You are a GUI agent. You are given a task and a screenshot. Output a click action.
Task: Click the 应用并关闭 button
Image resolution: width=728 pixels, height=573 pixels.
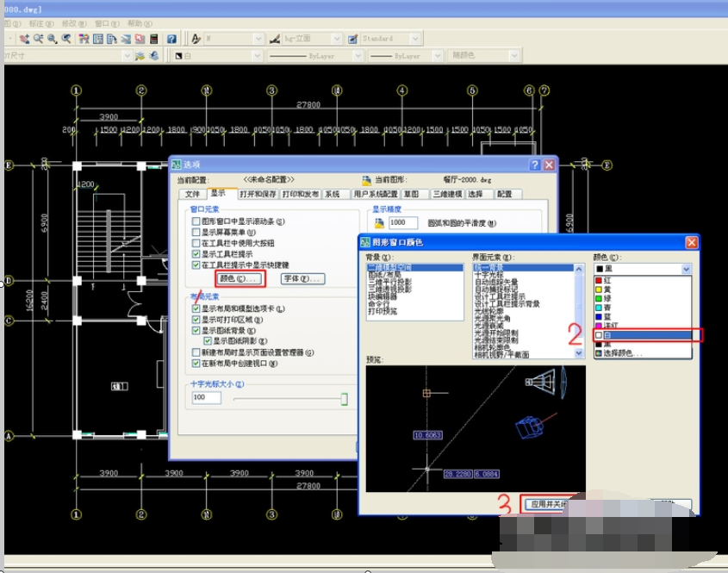[x=548, y=504]
